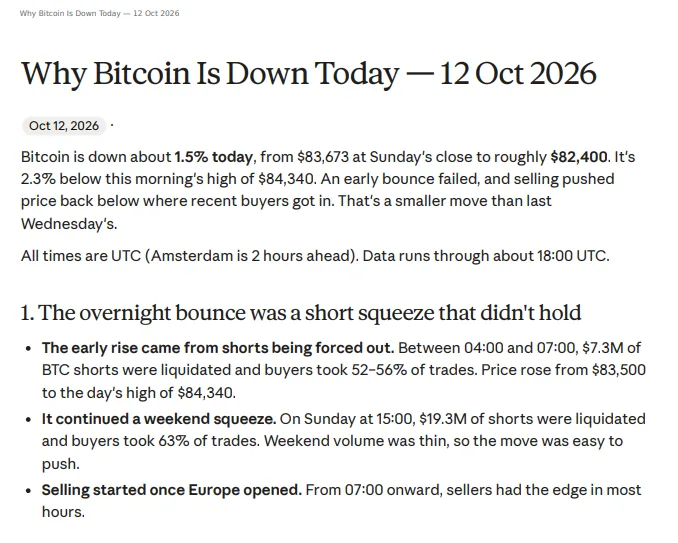Click the small page title at top
The height and width of the screenshot is (543, 678).
(x=99, y=13)
